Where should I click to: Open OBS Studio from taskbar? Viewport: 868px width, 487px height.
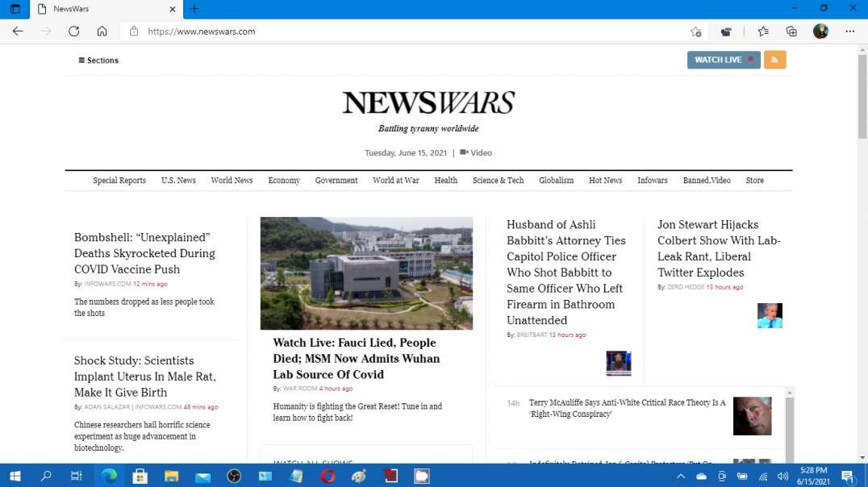(x=234, y=476)
